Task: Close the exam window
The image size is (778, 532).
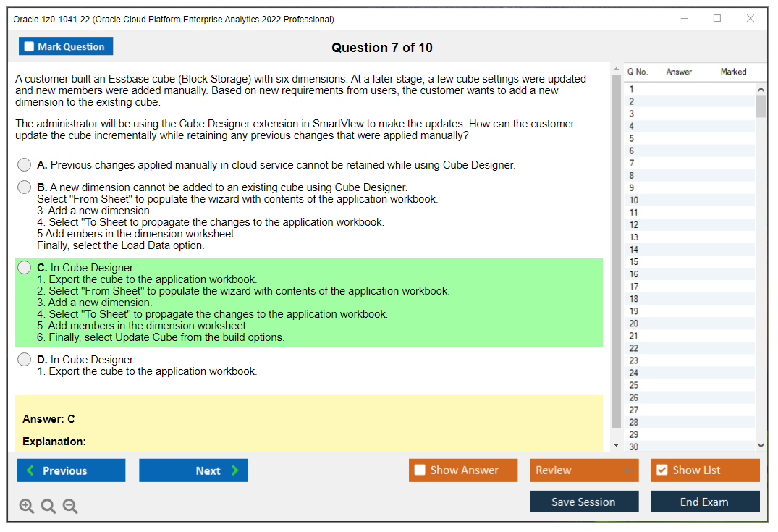Action: [750, 19]
